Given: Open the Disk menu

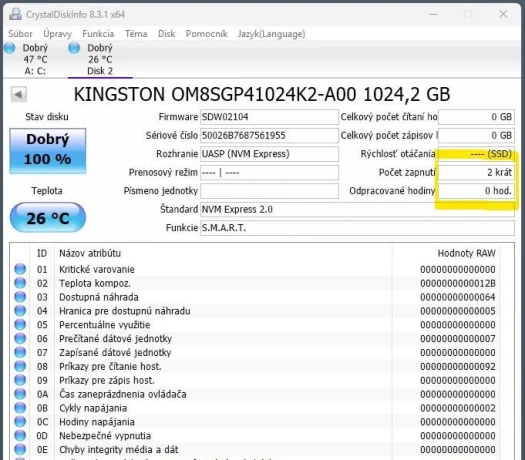Looking at the screenshot, I should (x=166, y=34).
